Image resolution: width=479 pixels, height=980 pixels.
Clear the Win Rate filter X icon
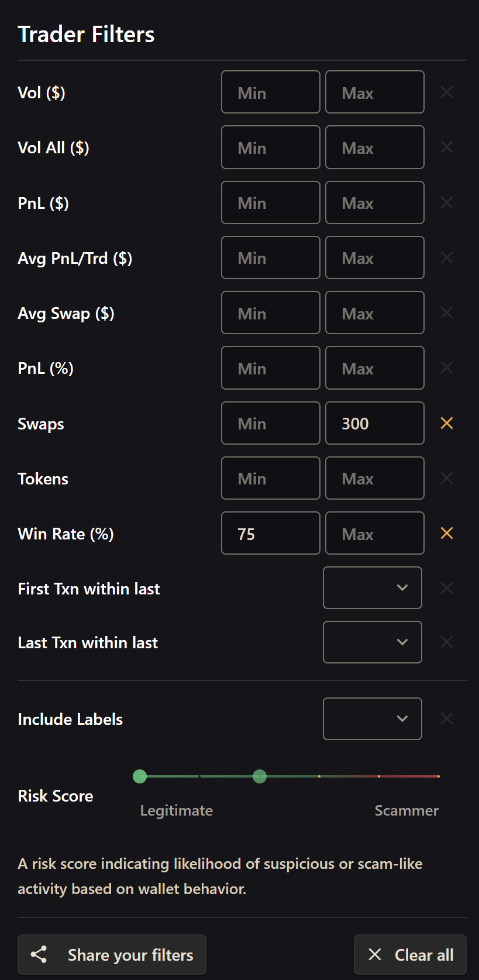447,533
